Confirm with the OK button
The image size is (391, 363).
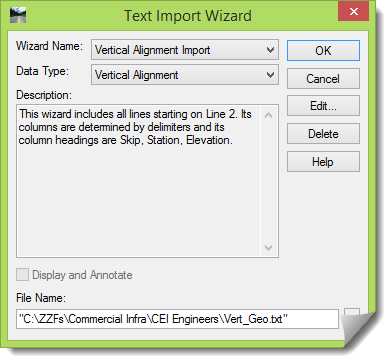coord(323,51)
